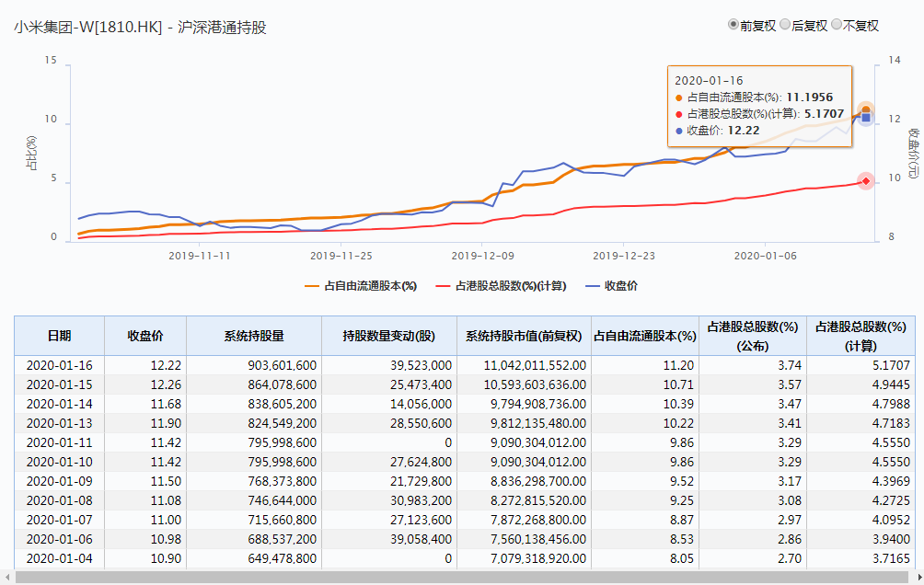Viewport: 924px width, 585px height.
Task: Click holdings value 903,601,600
Action: coord(283,365)
